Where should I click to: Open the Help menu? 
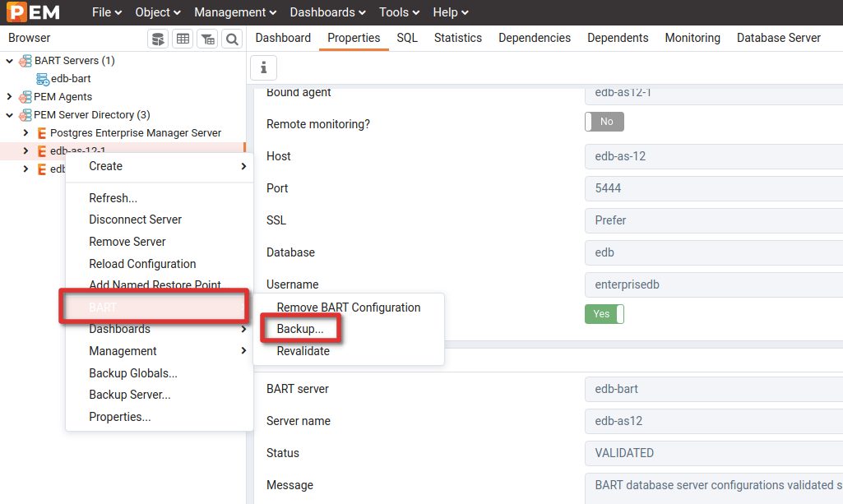coord(451,12)
